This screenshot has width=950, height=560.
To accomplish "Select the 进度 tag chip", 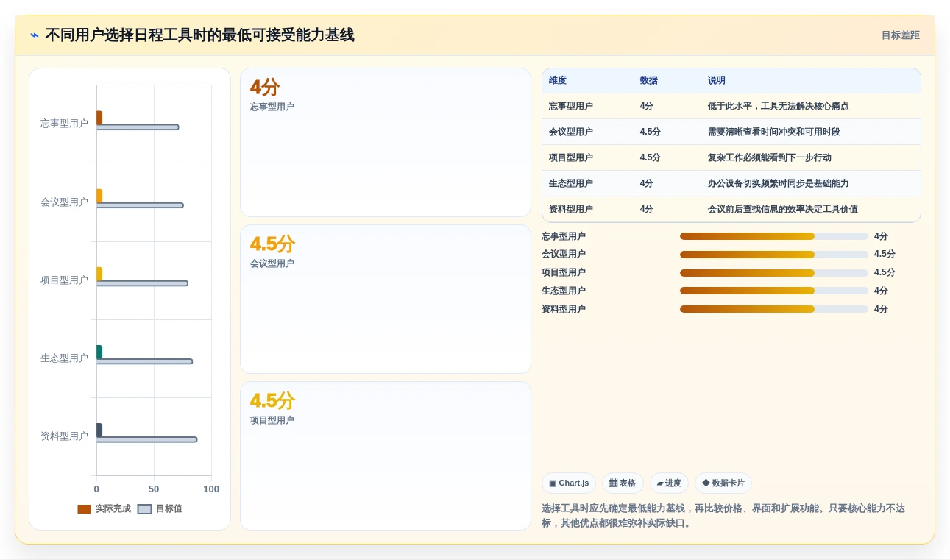I will (669, 483).
